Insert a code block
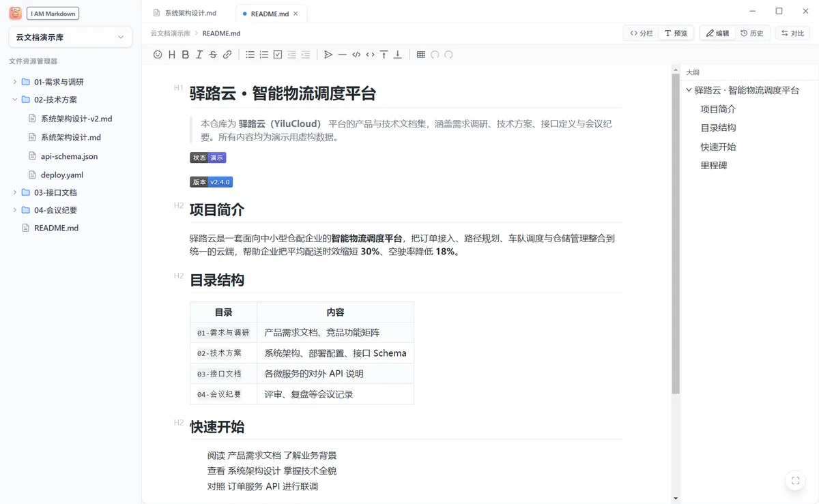Screen dimensions: 819x504 pyautogui.click(x=356, y=55)
